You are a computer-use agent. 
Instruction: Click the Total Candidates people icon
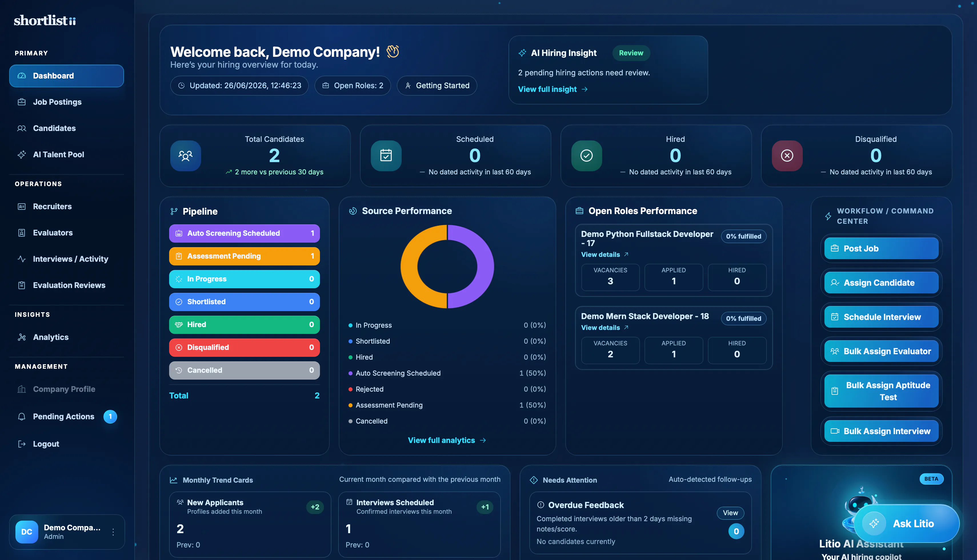(x=186, y=155)
